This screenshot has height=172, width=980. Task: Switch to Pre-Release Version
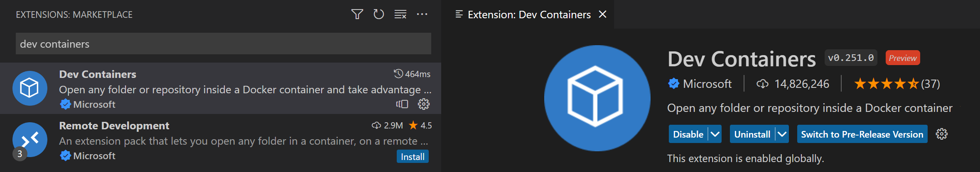tap(862, 134)
